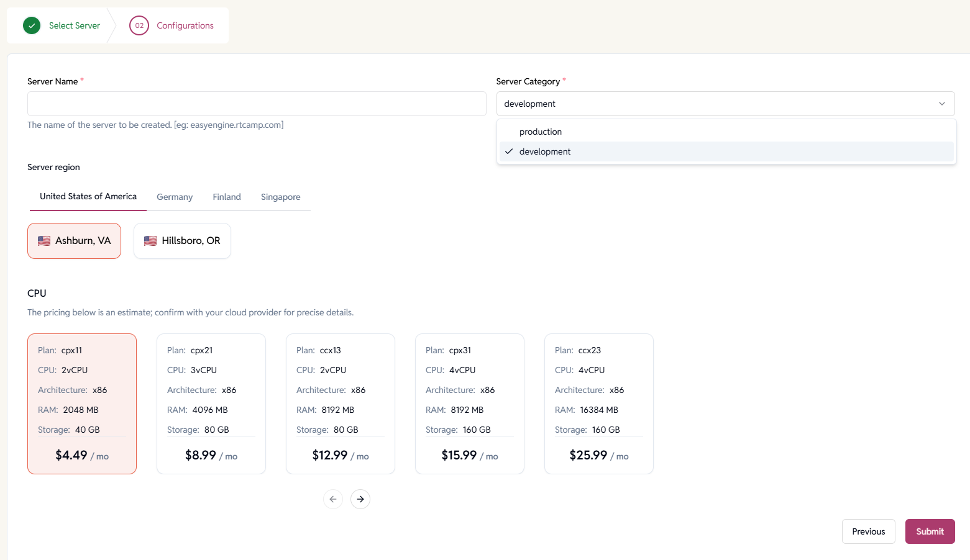
Task: Switch to the Germany region tab
Action: [175, 197]
